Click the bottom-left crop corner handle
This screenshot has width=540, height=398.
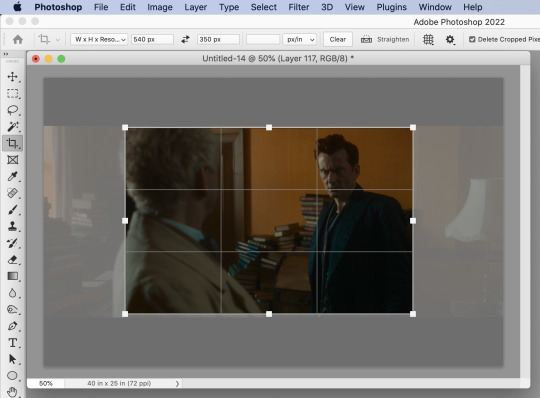[x=125, y=314]
